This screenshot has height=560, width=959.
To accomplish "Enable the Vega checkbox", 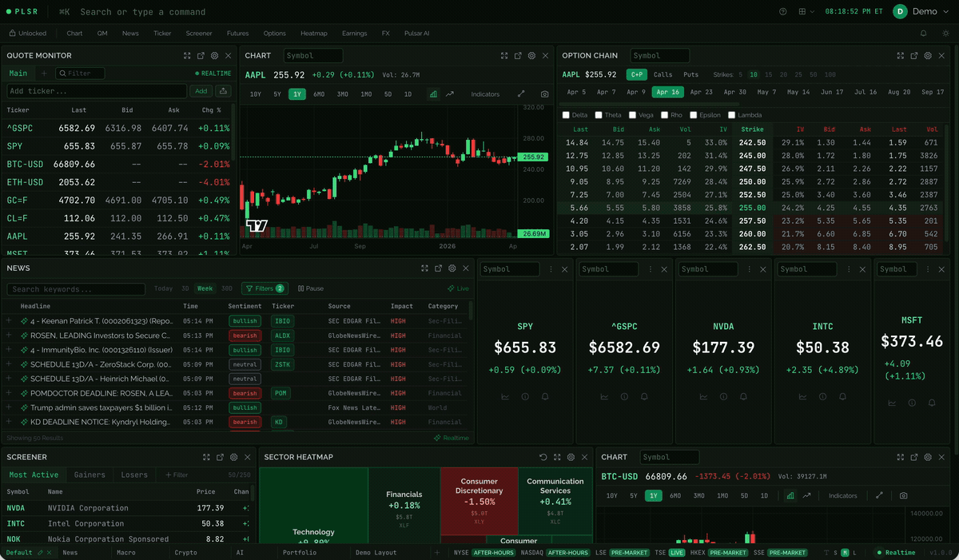I will (632, 115).
